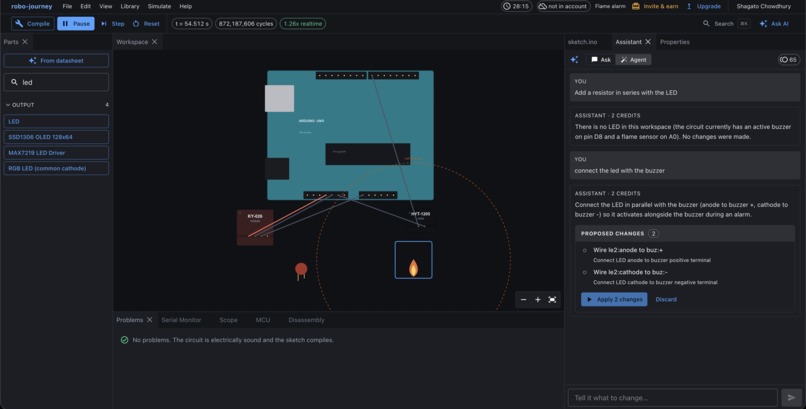806x409 pixels.
Task: Click the Upgrade link
Action: click(704, 6)
